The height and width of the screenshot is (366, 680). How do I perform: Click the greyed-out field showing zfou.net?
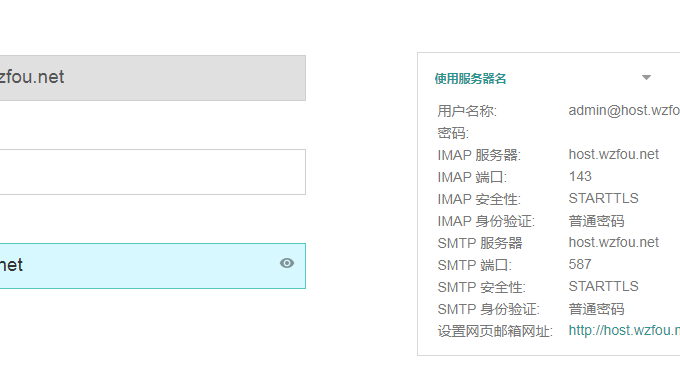pyautogui.click(x=153, y=78)
